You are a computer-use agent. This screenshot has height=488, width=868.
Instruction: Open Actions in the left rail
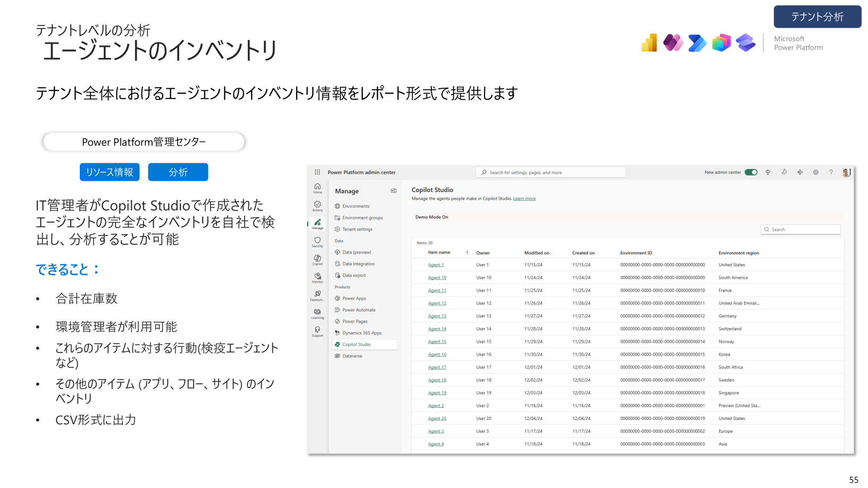click(318, 206)
